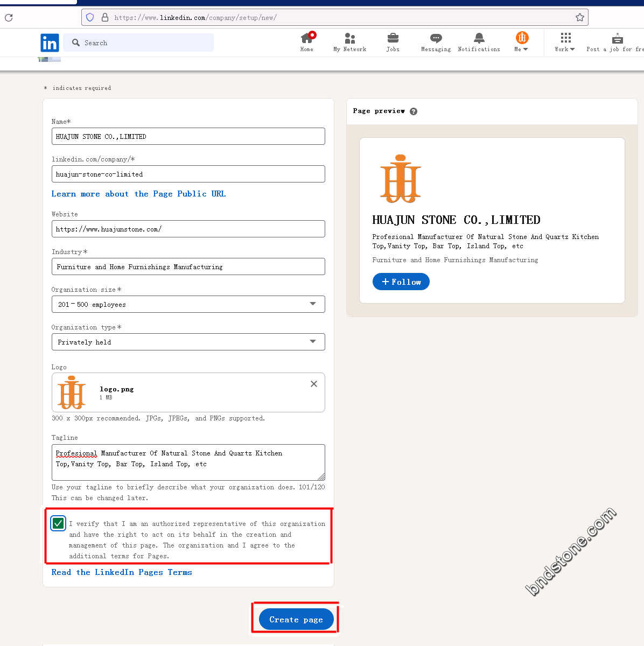This screenshot has width=644, height=646.
Task: Open the Work apps grid menu
Action: [565, 42]
